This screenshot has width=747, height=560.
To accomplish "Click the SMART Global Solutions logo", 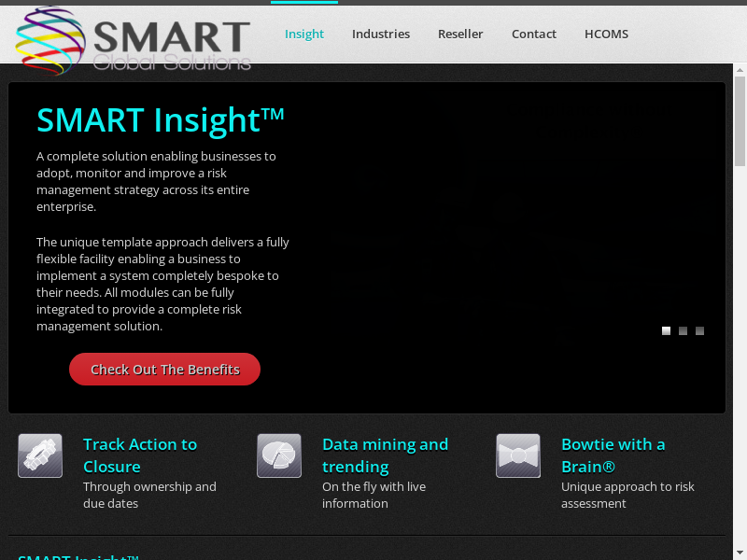I will click(134, 40).
